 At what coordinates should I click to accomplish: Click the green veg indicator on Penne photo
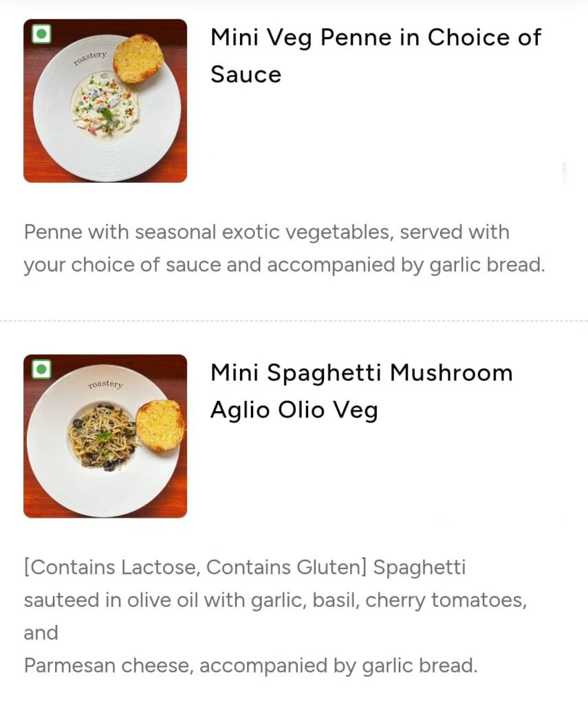[41, 34]
